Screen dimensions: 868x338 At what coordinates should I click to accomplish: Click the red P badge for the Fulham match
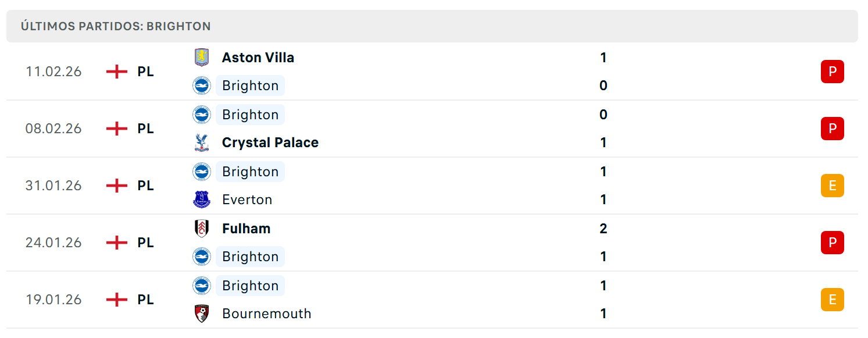point(832,243)
